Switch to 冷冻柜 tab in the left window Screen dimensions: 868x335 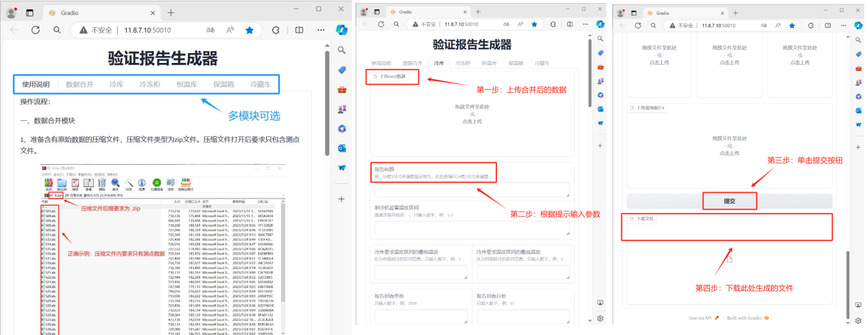coord(149,85)
